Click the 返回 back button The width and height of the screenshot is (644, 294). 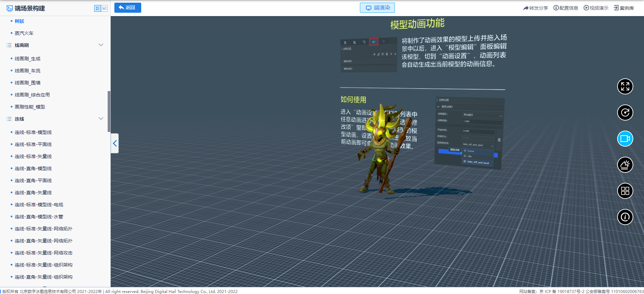pyautogui.click(x=127, y=8)
